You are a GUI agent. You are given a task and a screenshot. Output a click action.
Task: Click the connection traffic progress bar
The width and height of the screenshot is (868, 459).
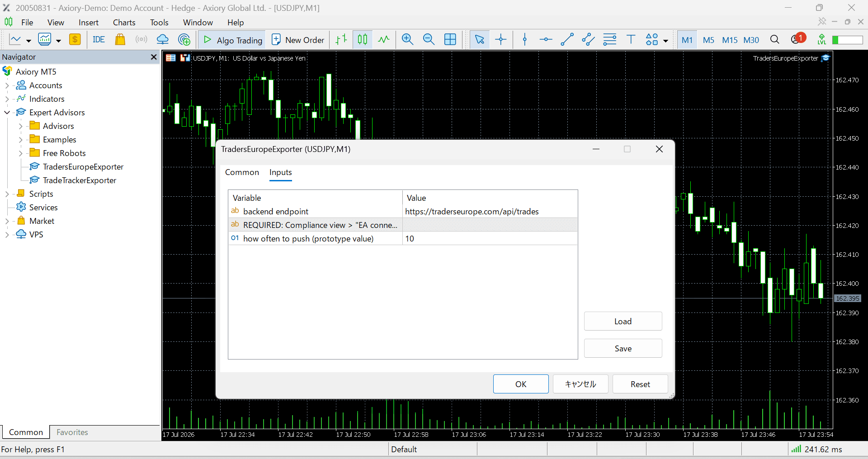[848, 40]
